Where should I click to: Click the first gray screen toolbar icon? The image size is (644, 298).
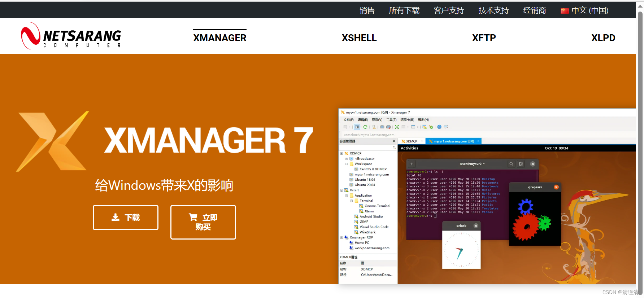tap(382, 127)
